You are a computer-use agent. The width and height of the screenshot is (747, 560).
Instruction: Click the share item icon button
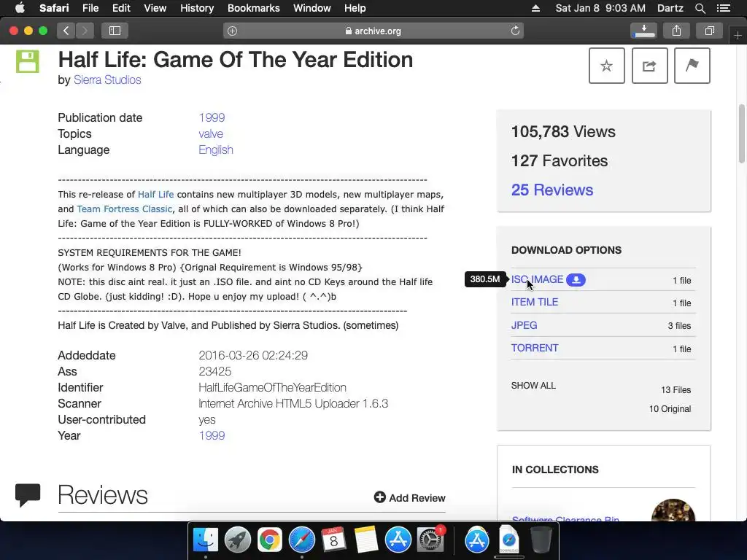[x=649, y=66]
